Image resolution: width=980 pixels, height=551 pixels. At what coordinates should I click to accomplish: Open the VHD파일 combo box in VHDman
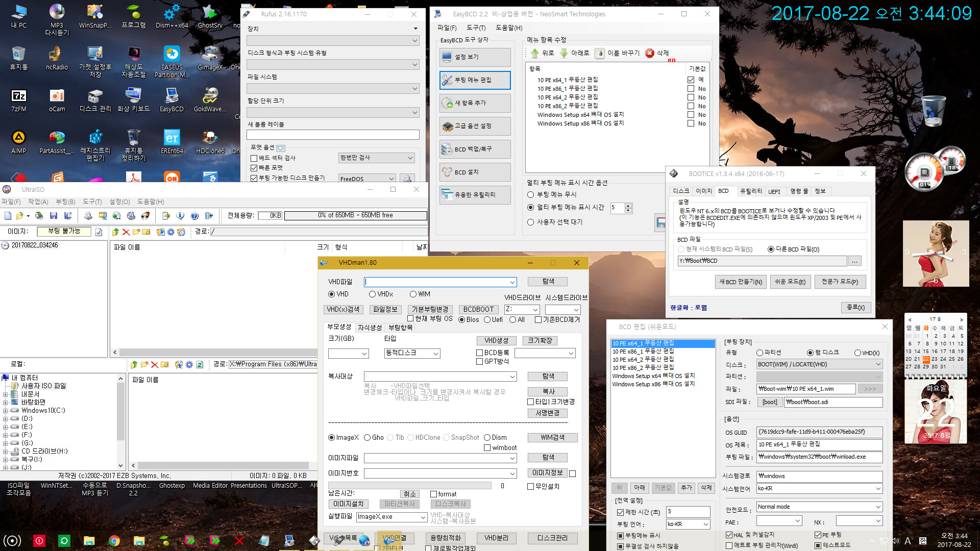[440, 282]
